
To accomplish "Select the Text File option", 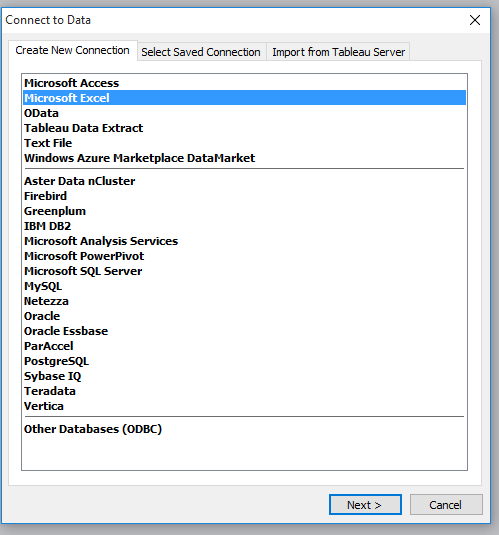I will click(x=244, y=143).
